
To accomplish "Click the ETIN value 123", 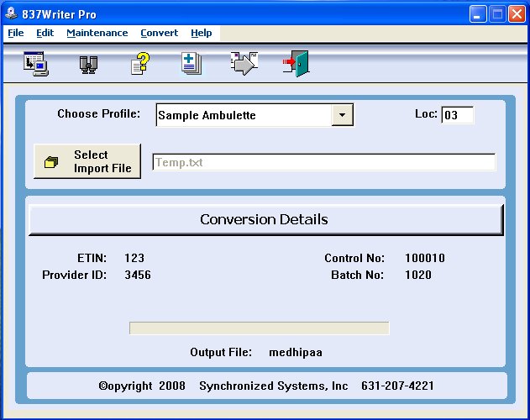I will click(134, 258).
